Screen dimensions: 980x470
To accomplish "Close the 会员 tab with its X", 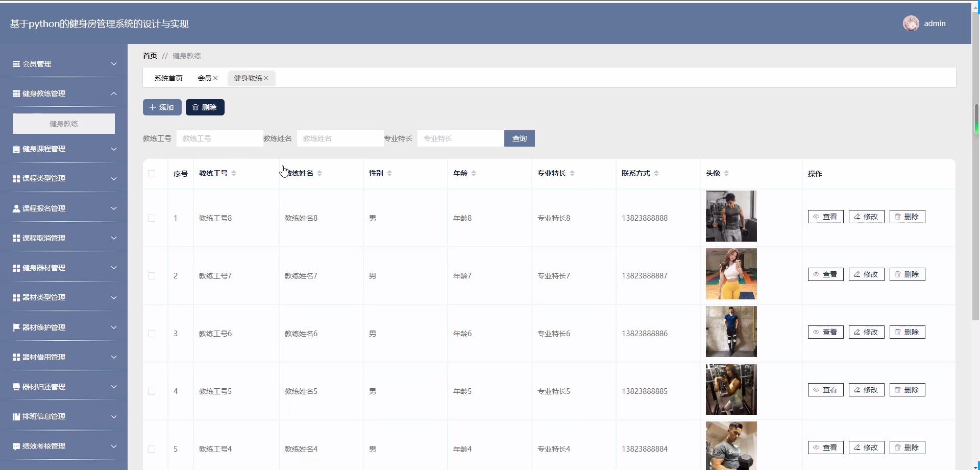I will point(215,78).
